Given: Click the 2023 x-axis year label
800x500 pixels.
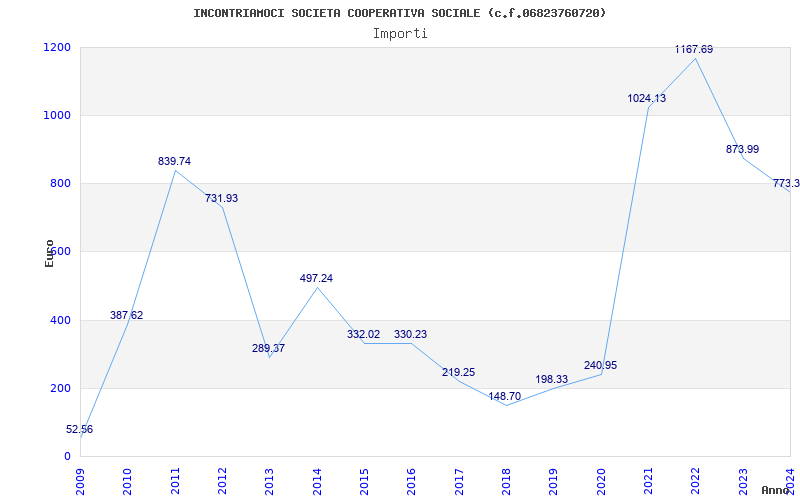Looking at the screenshot, I should (x=743, y=482).
